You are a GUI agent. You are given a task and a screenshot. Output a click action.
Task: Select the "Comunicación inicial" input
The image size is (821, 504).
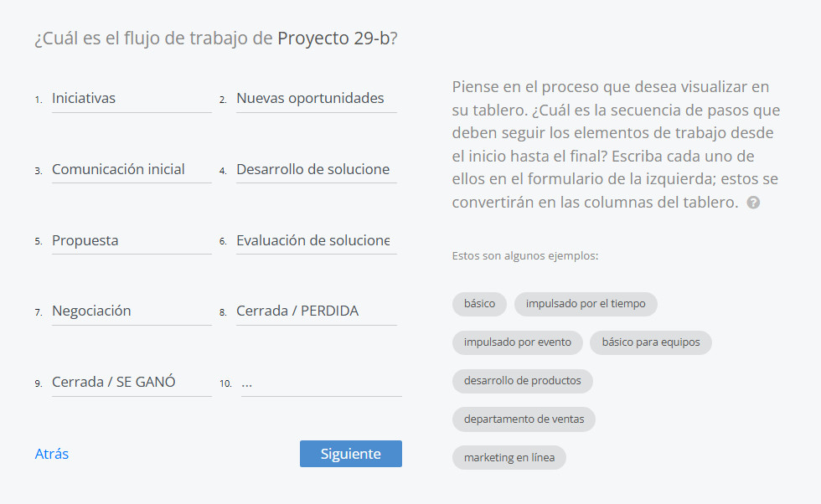132,169
